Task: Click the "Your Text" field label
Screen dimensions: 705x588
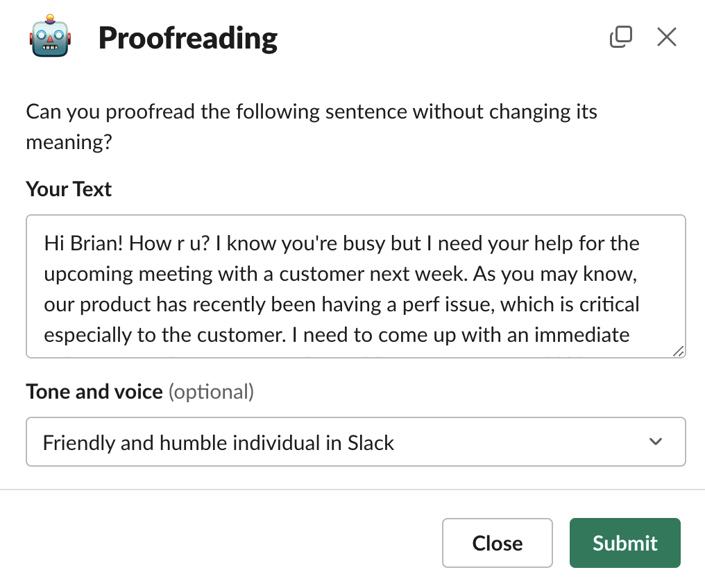Action: coord(69,189)
